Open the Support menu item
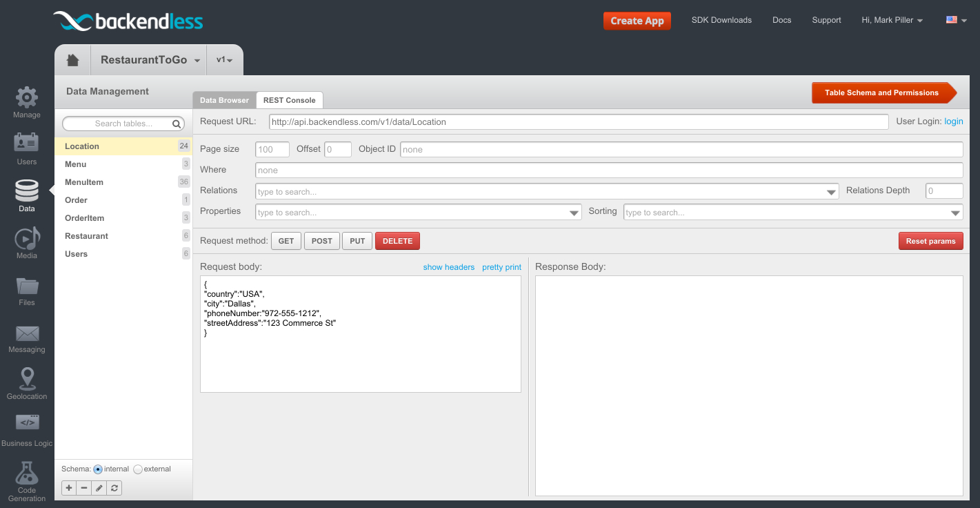Screen dimensions: 980x508 point(826,20)
